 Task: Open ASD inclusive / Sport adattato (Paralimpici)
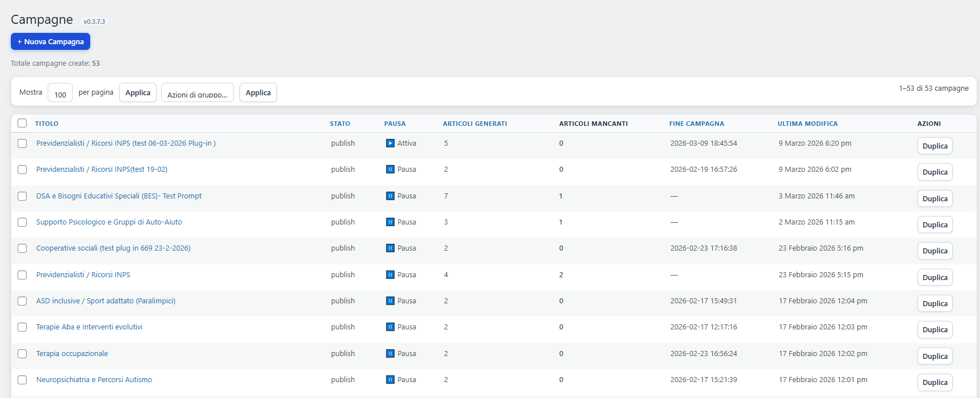pos(106,301)
